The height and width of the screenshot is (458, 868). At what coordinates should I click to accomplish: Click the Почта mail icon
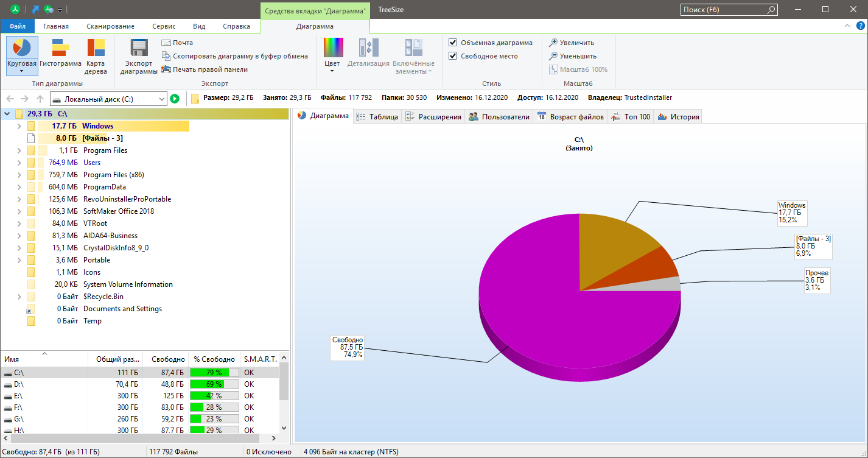click(x=166, y=43)
